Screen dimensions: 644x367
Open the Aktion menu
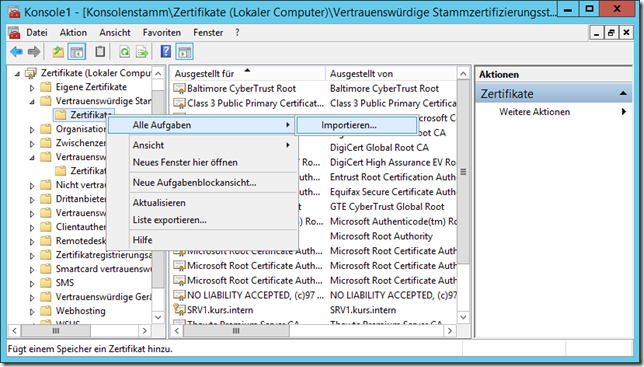pyautogui.click(x=73, y=32)
